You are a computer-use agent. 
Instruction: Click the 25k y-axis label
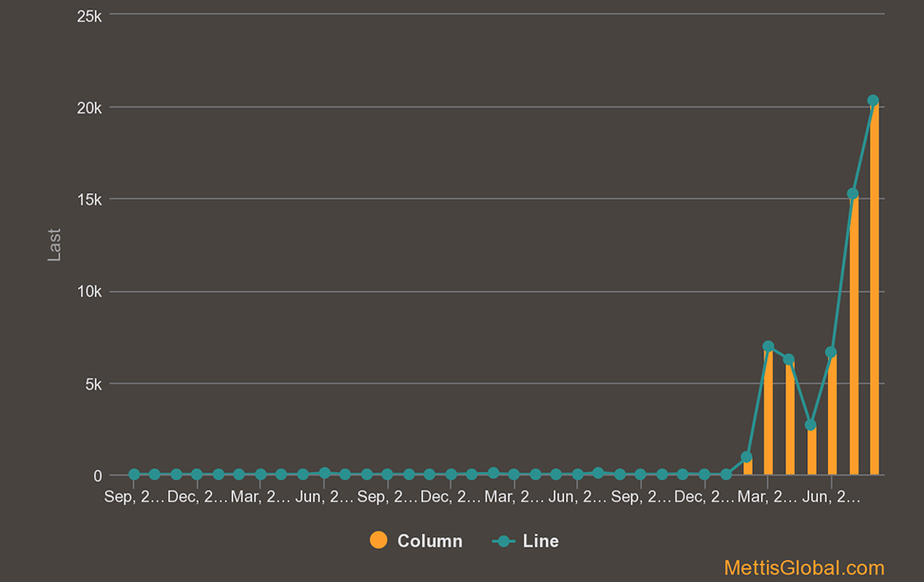pos(89,16)
